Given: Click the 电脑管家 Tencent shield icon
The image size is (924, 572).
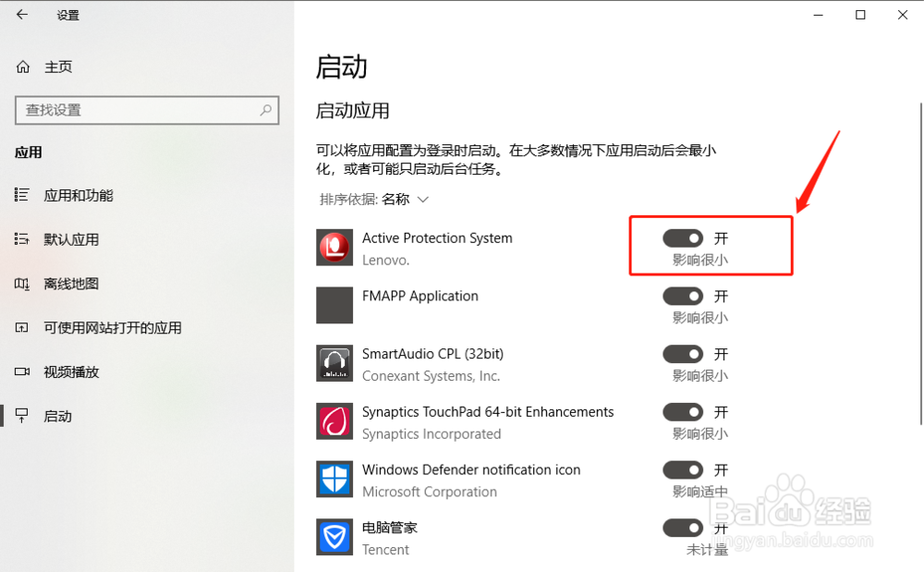Looking at the screenshot, I should pos(334,537).
